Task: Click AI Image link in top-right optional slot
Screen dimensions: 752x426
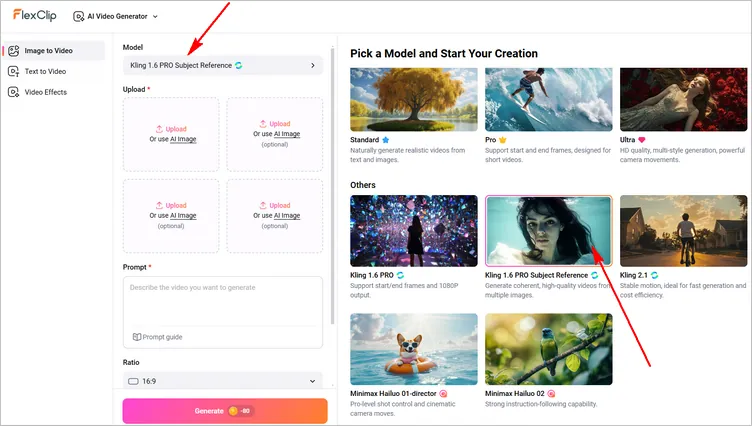Action: point(287,134)
